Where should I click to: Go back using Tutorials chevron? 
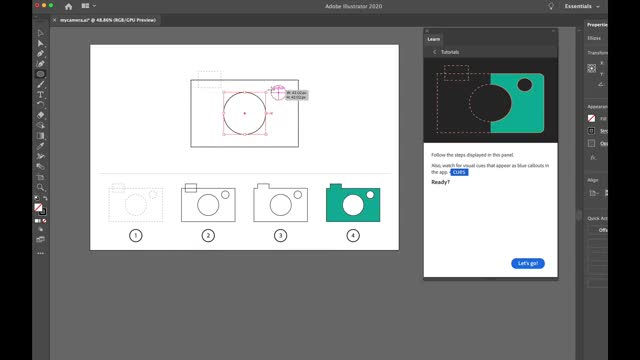434,52
